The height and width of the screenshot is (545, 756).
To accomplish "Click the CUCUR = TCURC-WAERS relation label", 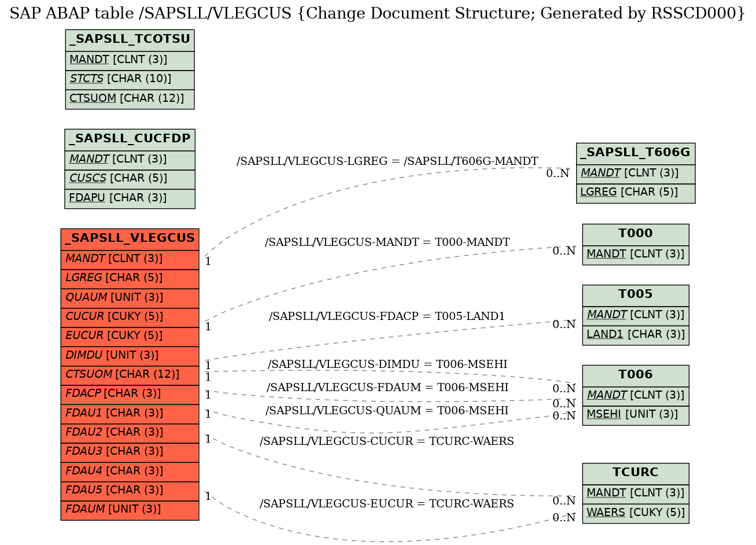I will click(x=387, y=441).
